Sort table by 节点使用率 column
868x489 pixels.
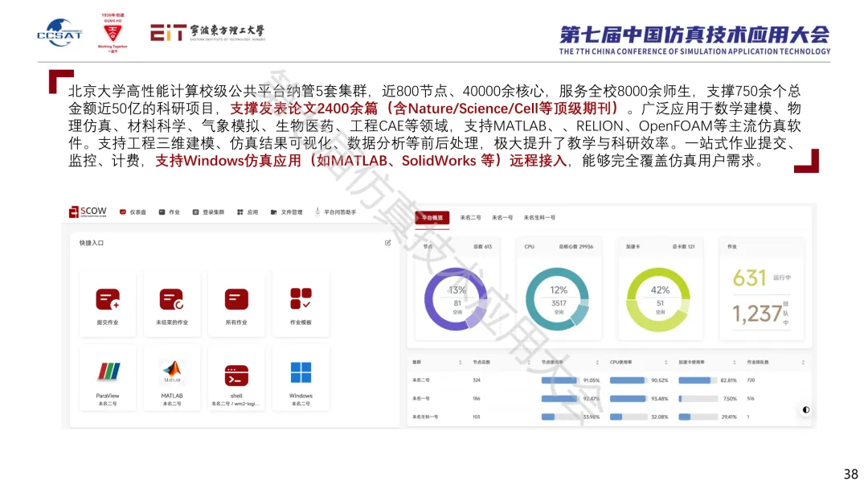[597, 362]
